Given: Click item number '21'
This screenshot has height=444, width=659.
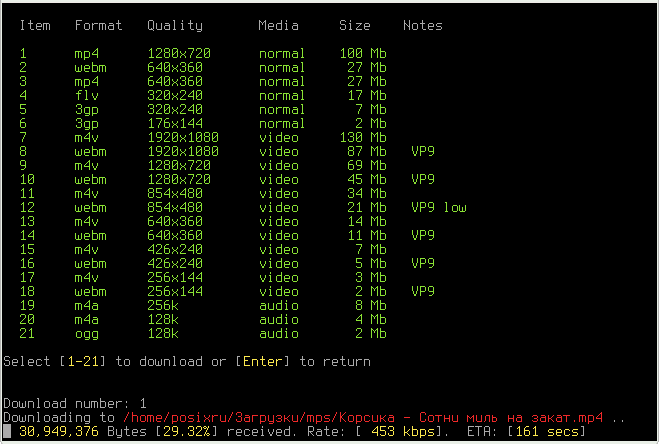Looking at the screenshot, I should point(27,333).
